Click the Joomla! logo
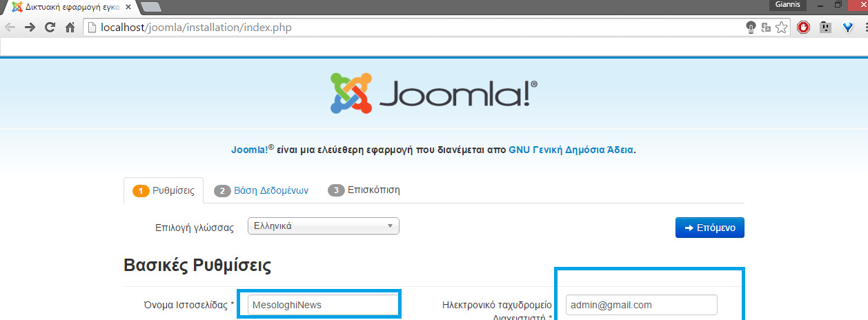The width and height of the screenshot is (868, 320). click(433, 92)
